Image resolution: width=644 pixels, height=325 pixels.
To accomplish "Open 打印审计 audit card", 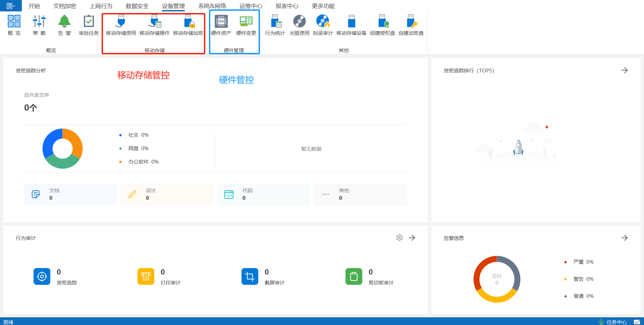I will tap(159, 276).
